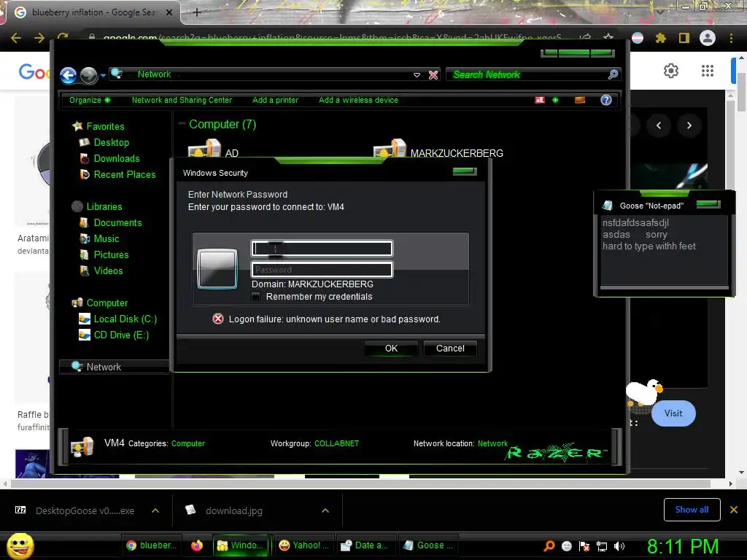Screen dimensions: 747x560
Task: Open Chrome three-dot menu
Action: tap(731, 38)
